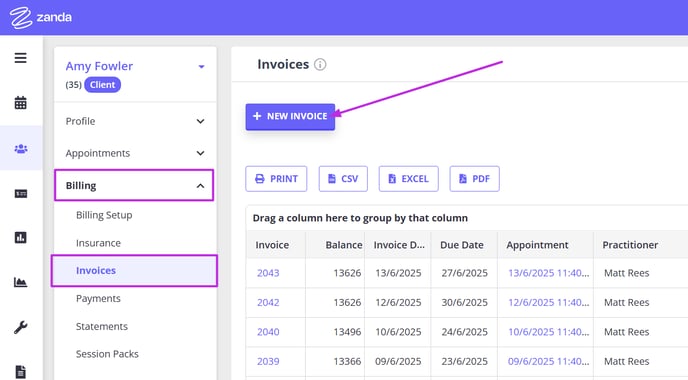This screenshot has width=688, height=380.
Task: Sort by Due Date column header
Action: (x=462, y=245)
